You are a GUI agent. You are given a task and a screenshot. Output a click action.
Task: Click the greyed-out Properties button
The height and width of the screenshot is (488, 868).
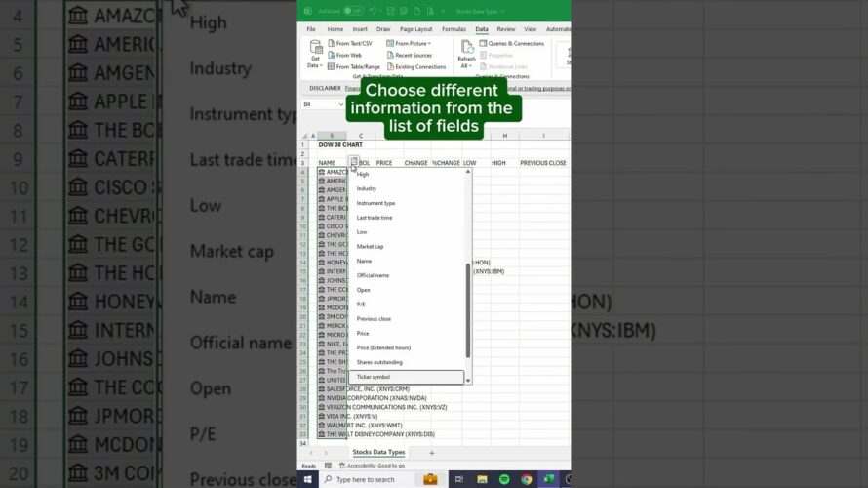[496, 55]
